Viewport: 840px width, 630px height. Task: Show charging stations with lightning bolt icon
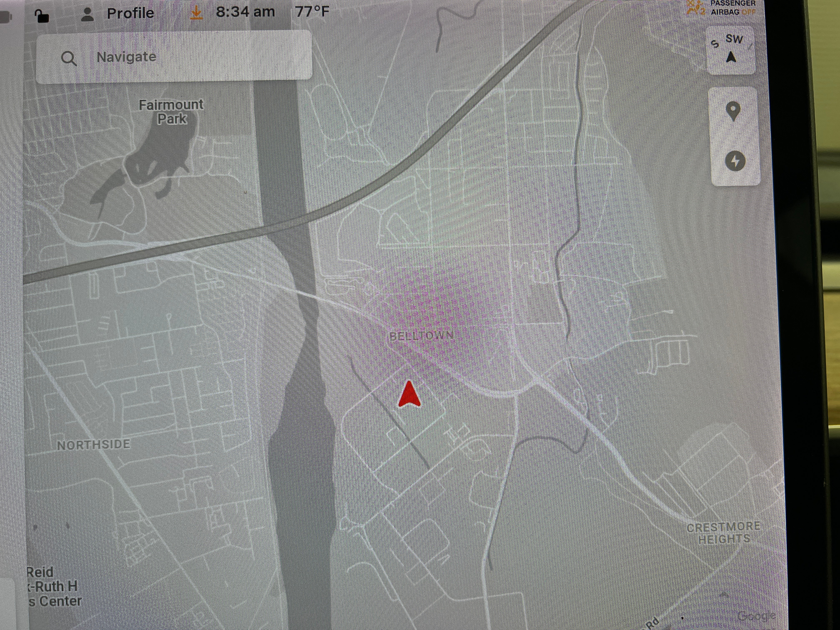click(735, 161)
